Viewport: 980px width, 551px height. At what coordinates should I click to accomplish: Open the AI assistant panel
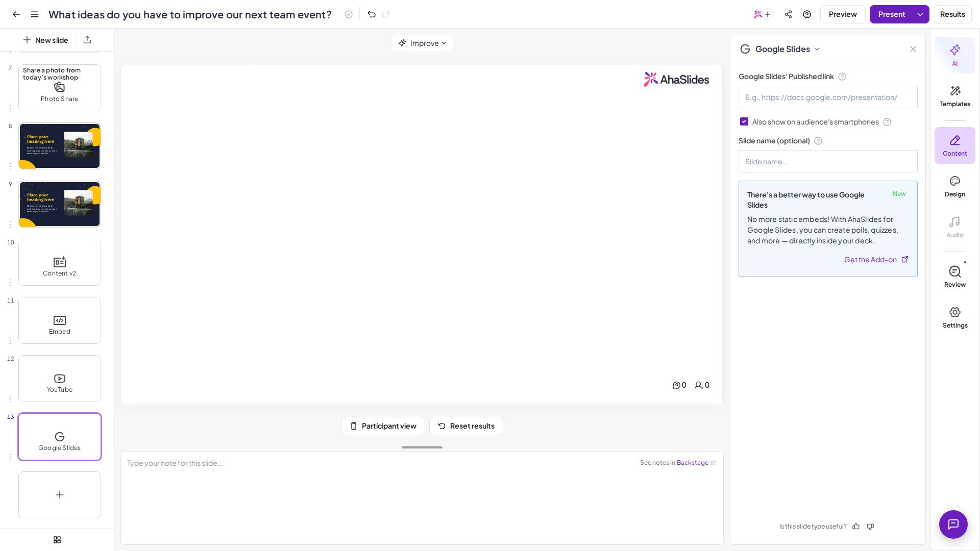click(954, 55)
